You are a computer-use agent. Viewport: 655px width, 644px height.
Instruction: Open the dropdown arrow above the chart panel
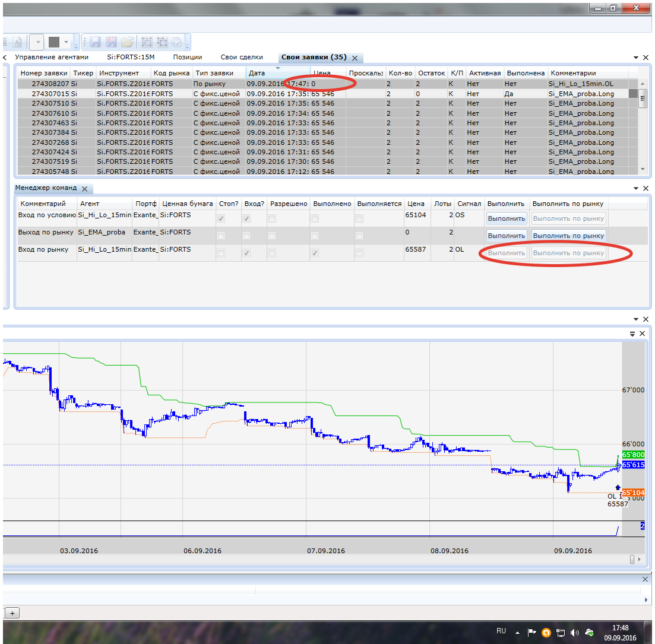click(x=636, y=319)
